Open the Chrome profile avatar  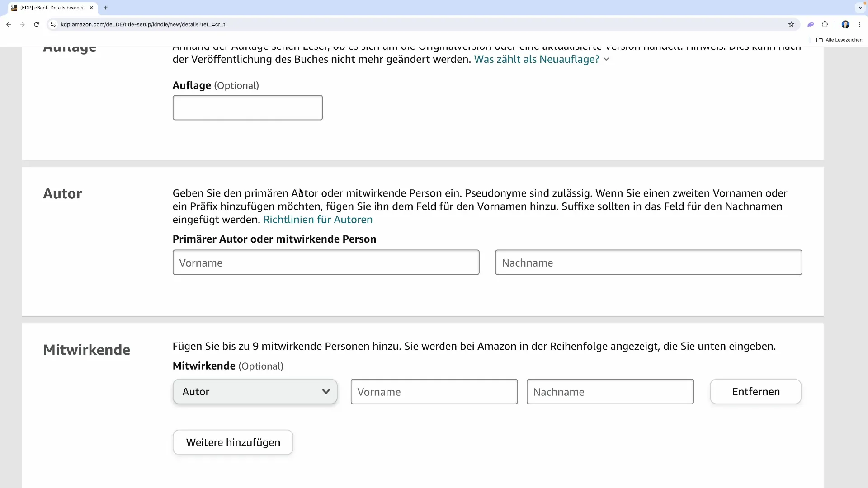click(x=845, y=24)
